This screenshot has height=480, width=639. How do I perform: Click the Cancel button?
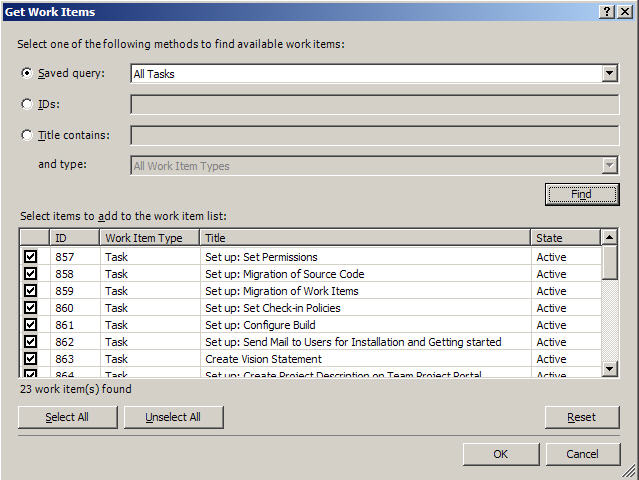click(x=583, y=454)
